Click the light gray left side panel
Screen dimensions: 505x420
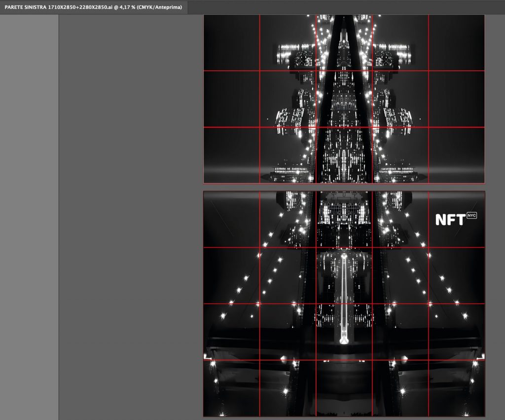29,217
